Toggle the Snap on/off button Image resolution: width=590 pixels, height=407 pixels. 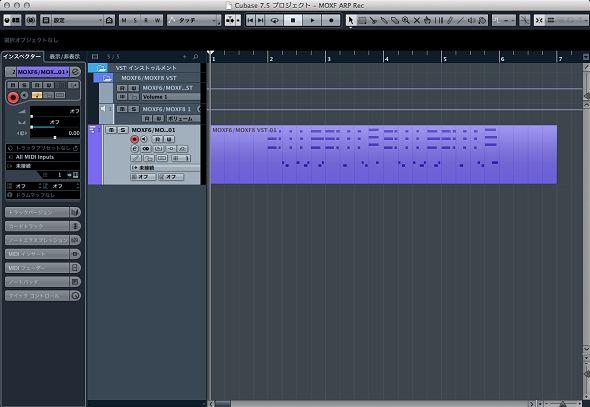539,20
